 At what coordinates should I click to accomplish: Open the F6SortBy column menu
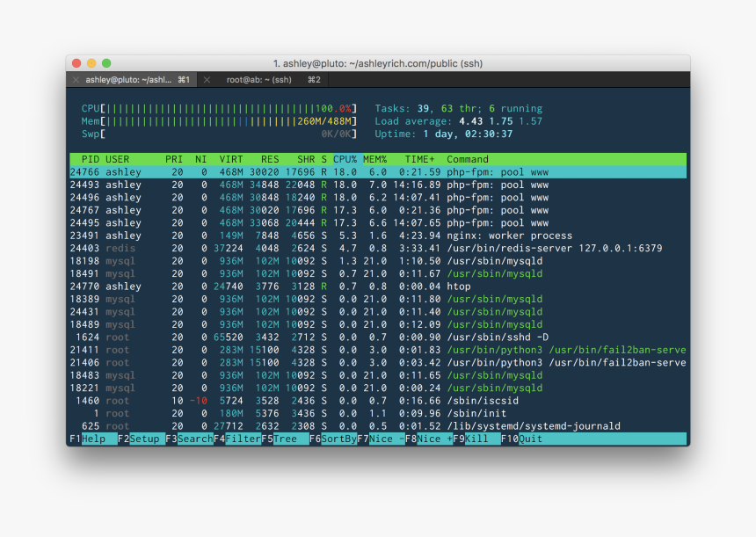coord(332,438)
